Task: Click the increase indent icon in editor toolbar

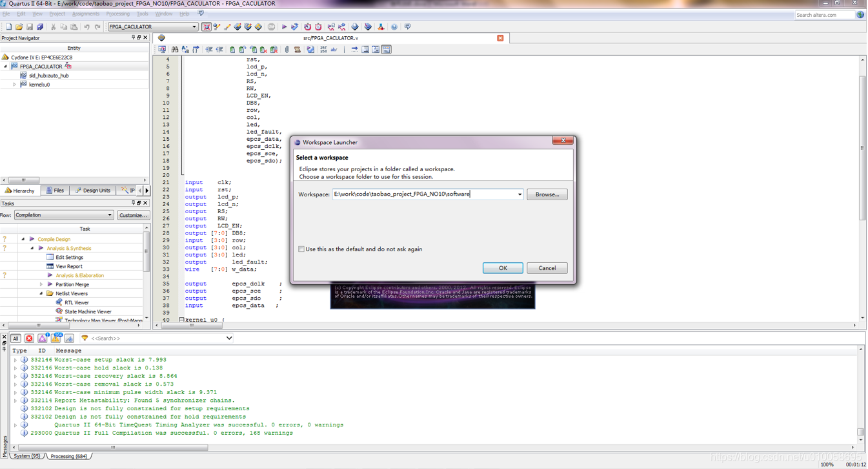Action: tap(208, 49)
